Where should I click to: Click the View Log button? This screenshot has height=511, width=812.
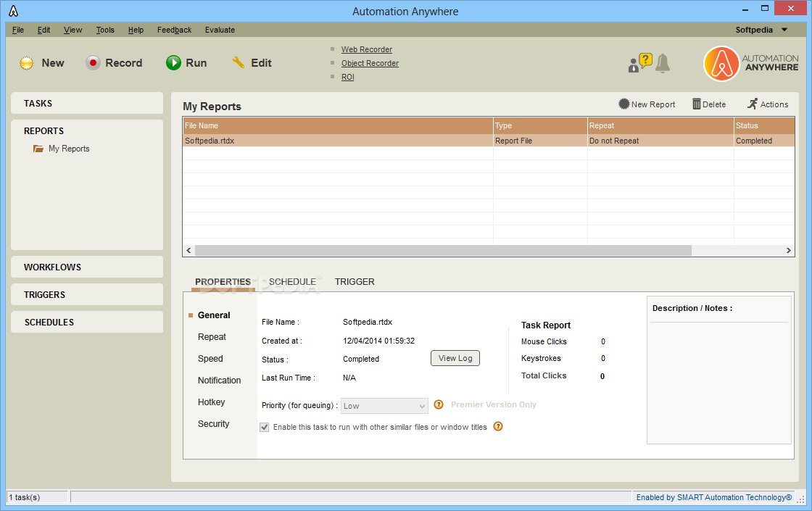click(x=455, y=358)
